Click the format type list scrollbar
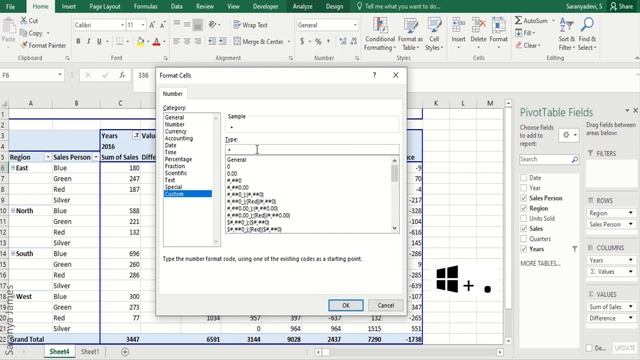The width and height of the screenshot is (640, 360). coord(394,195)
